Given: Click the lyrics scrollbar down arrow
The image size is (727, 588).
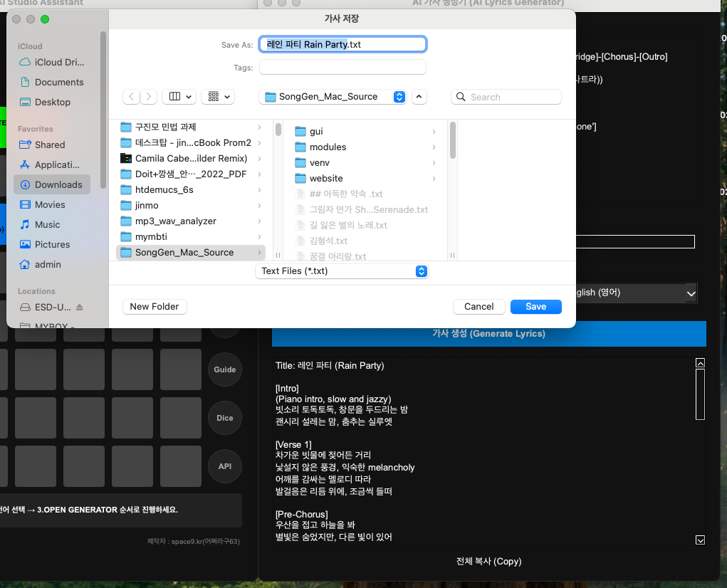Looking at the screenshot, I should coord(700,540).
